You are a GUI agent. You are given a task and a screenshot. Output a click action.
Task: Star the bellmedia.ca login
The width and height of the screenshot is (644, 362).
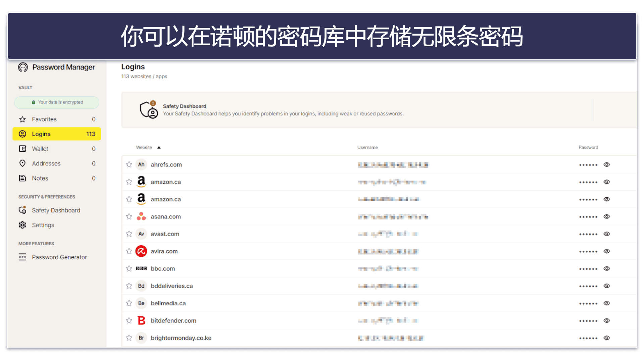[129, 303]
